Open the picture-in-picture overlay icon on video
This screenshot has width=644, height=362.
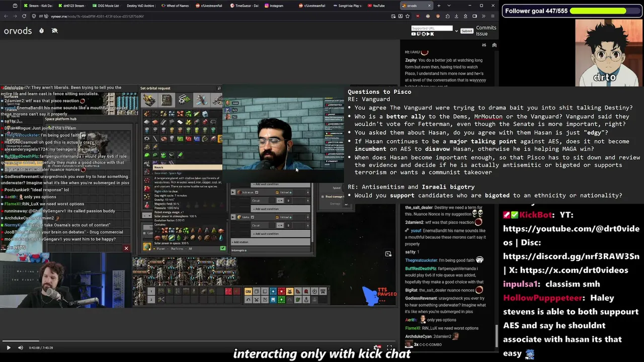[388, 254]
